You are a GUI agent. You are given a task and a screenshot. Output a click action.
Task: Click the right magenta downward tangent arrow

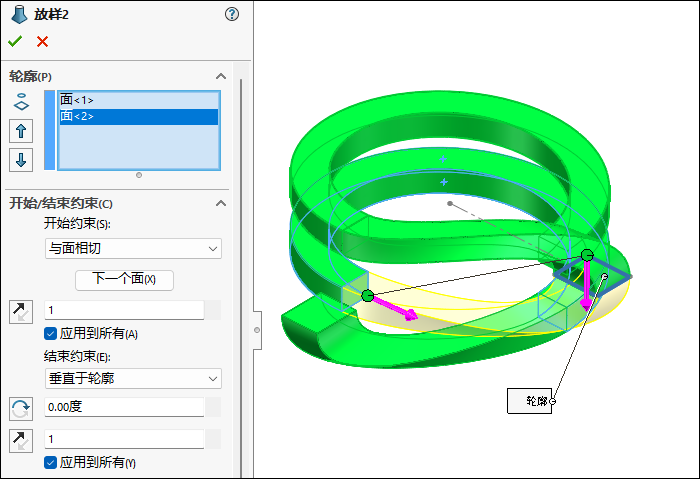pyautogui.click(x=586, y=286)
